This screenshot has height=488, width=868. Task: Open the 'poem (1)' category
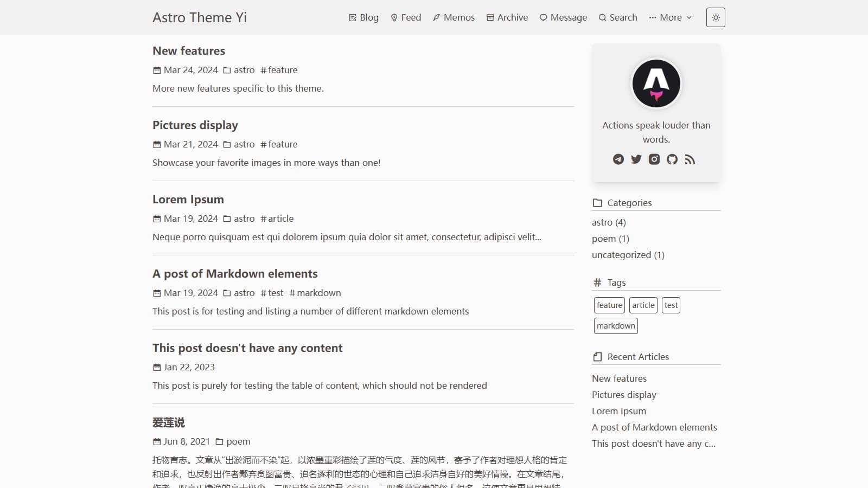[x=610, y=239]
